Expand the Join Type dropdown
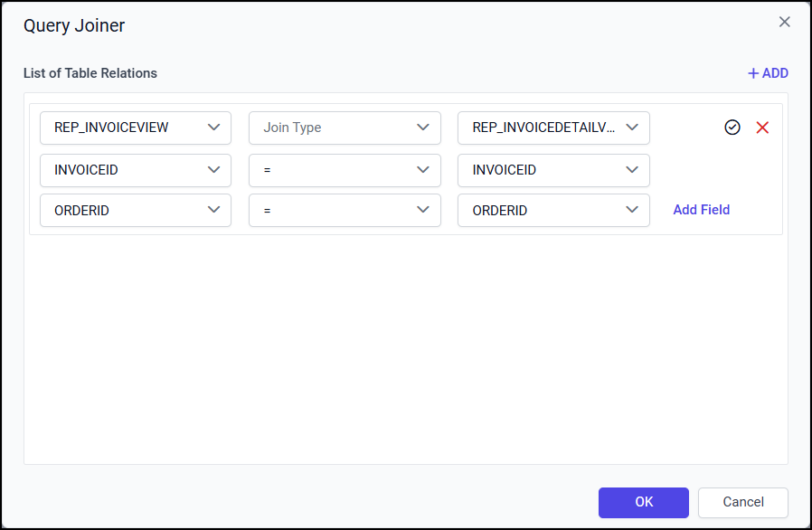The image size is (812, 530). (x=345, y=128)
